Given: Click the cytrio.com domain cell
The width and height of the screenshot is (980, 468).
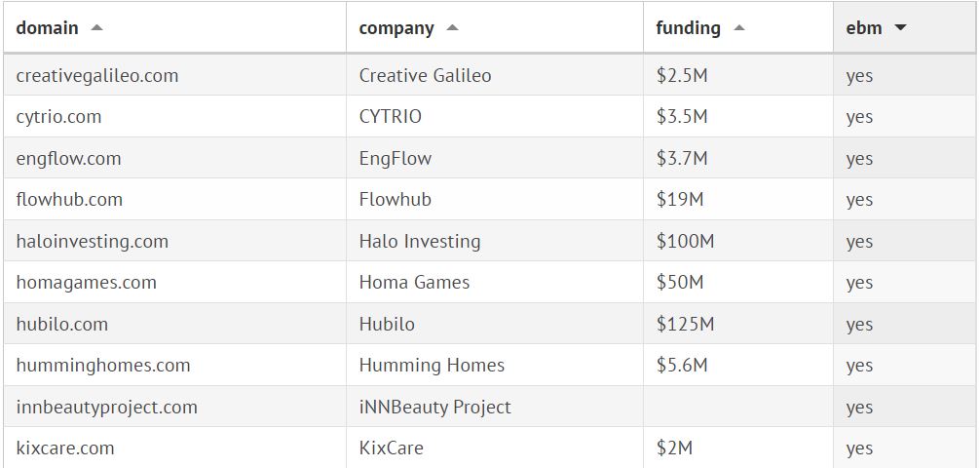Looking at the screenshot, I should [x=58, y=117].
